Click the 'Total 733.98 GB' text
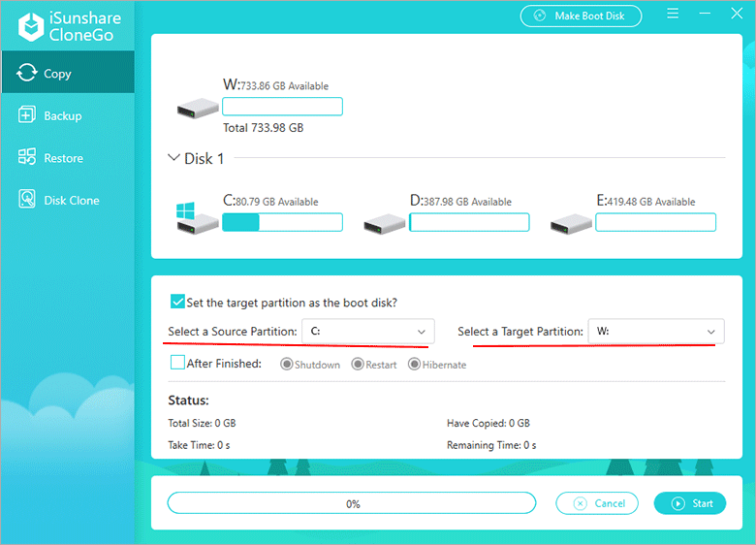The image size is (756, 545). coord(264,128)
